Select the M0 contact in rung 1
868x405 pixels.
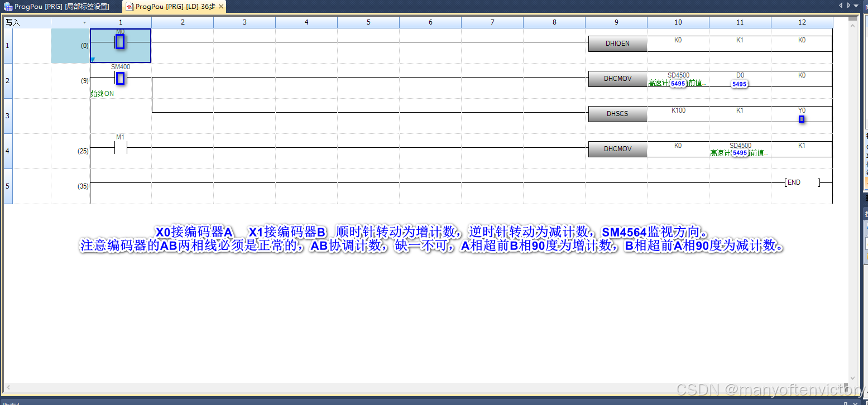click(120, 42)
